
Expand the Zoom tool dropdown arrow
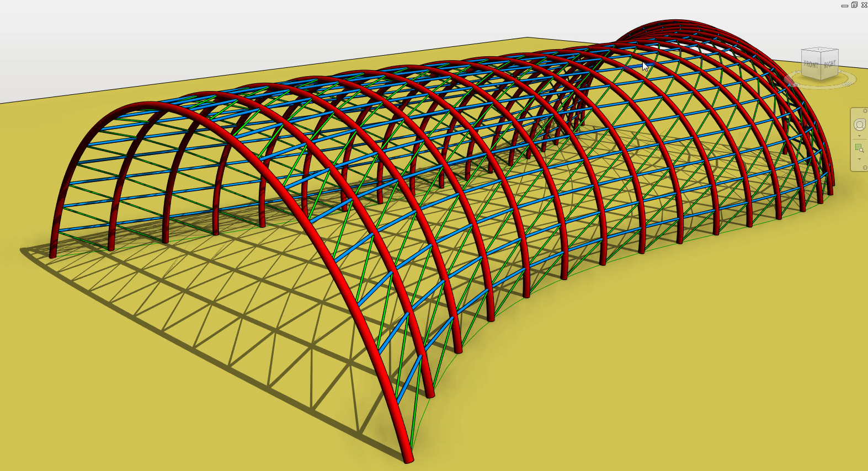tap(859, 159)
